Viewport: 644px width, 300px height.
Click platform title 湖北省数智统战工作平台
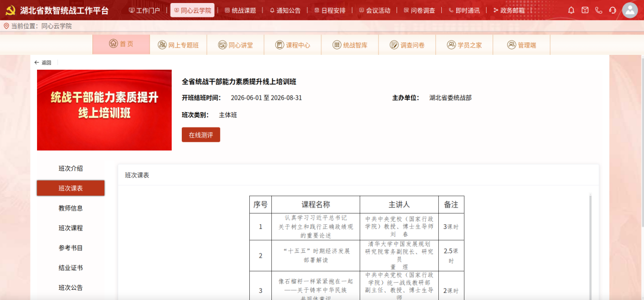64,11
